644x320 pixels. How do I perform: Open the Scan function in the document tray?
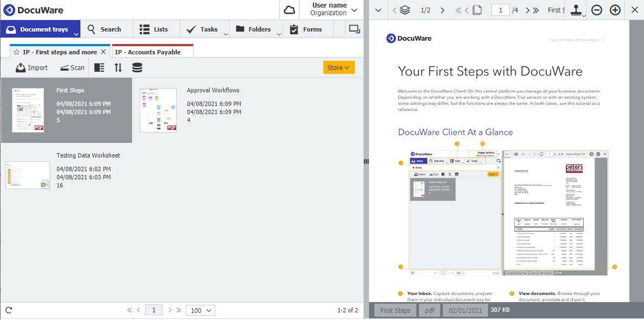(72, 67)
